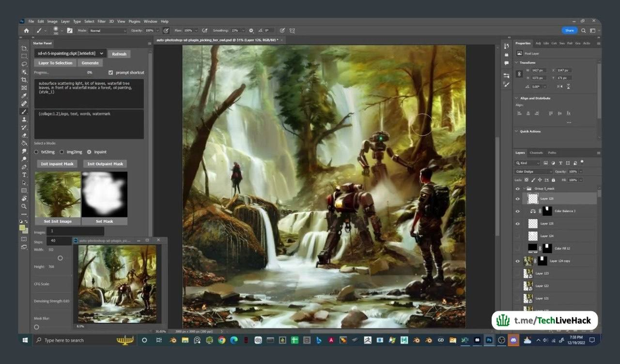Image resolution: width=620 pixels, height=364 pixels.
Task: Toggle the type layer filter icon
Action: click(x=560, y=163)
